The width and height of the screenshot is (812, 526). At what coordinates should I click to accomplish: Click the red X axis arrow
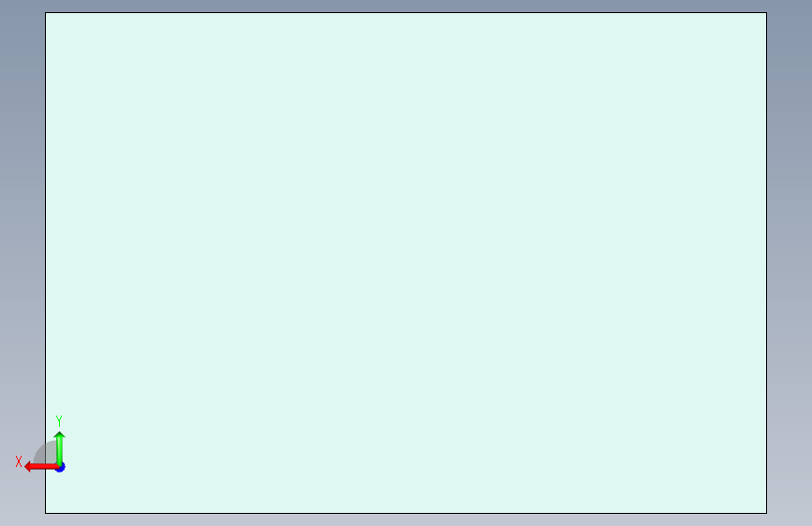coord(41,467)
